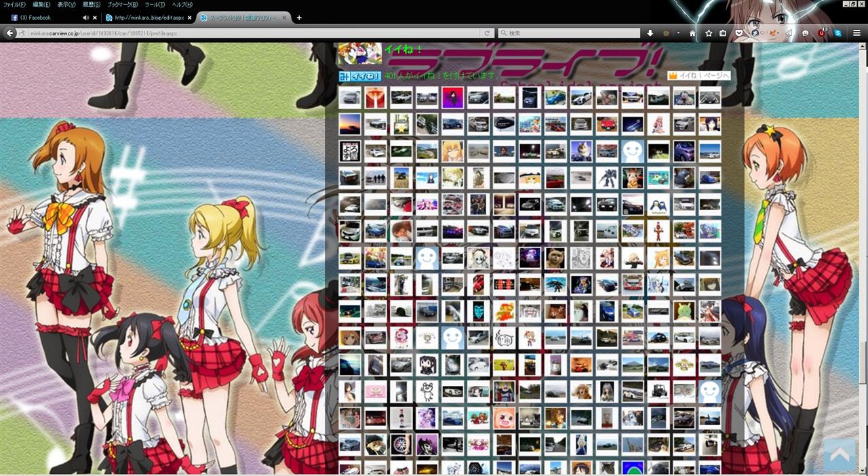Open the 表示(V) menu

click(x=66, y=5)
